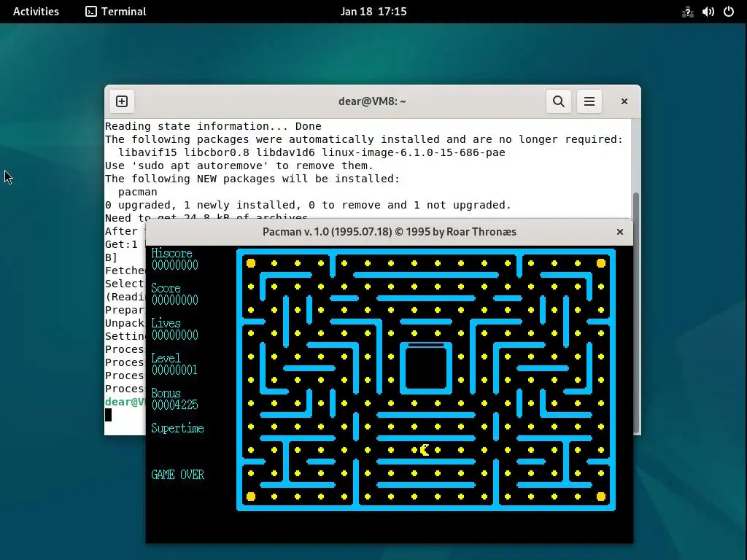This screenshot has width=747, height=560.
Task: Click the top-right power pellet
Action: tap(601, 263)
